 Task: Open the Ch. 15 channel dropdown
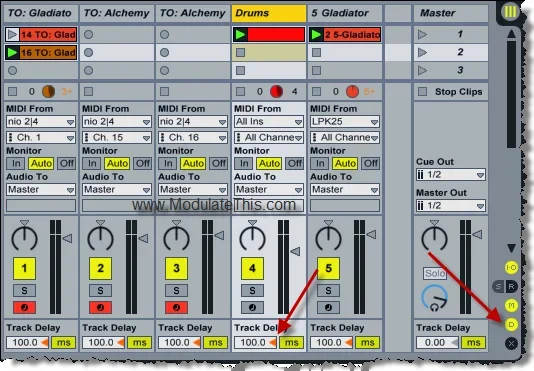(x=117, y=138)
